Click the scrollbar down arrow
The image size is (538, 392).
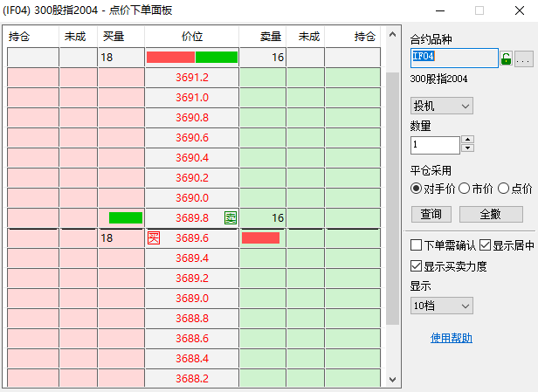(392, 379)
